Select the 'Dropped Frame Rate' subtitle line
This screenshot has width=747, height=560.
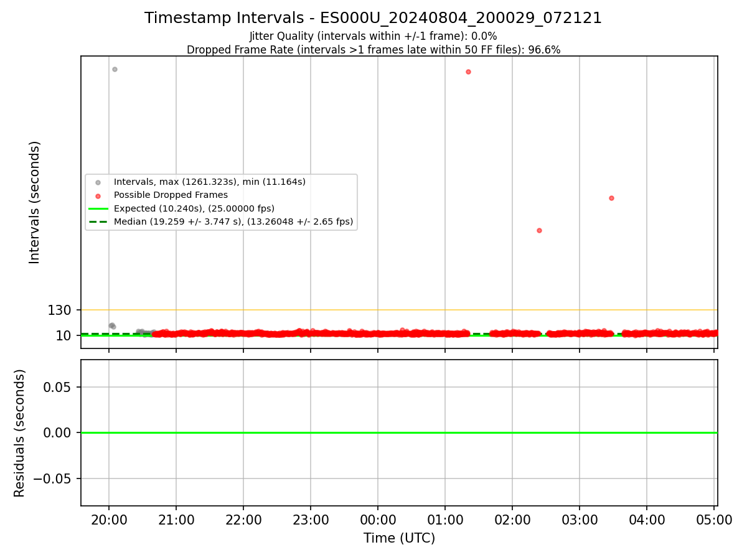tap(374, 50)
